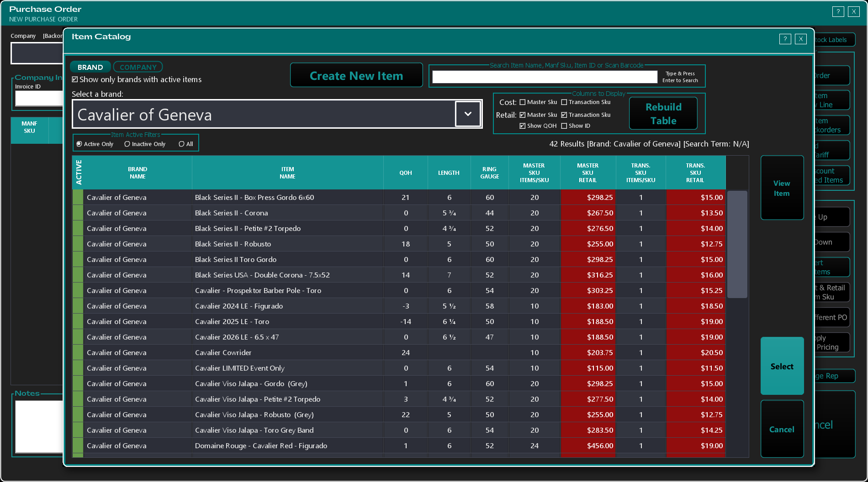Viewport: 868px width, 482px height.
Task: Click $456.00 master retail price cell
Action: tap(588, 445)
